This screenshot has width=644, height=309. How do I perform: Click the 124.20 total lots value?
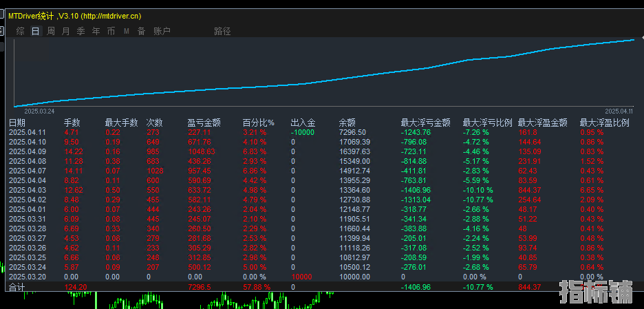[x=76, y=287]
